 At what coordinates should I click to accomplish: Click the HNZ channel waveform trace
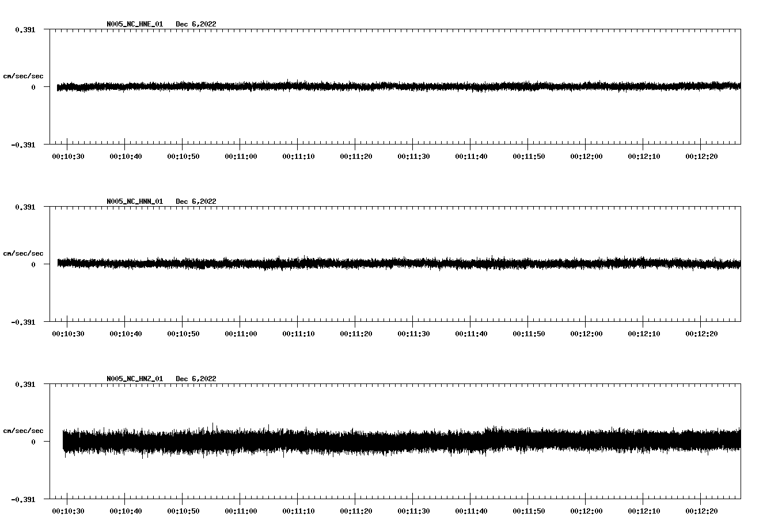point(401,440)
